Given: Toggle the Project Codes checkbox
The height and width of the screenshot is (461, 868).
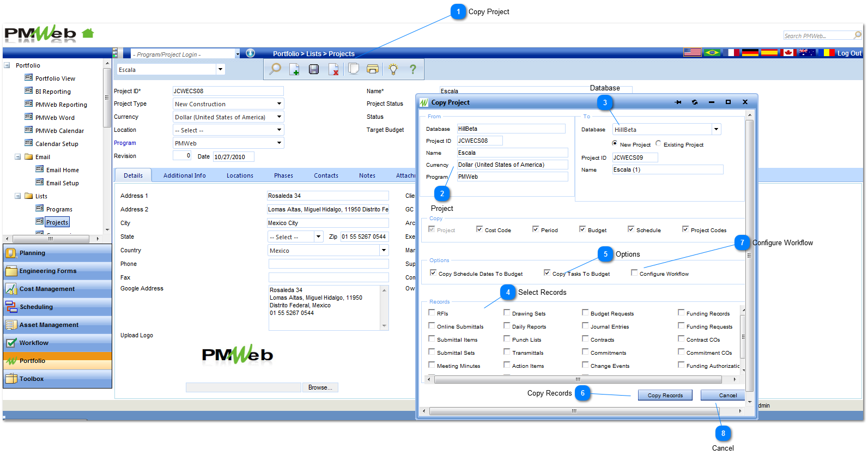Looking at the screenshot, I should click(685, 229).
